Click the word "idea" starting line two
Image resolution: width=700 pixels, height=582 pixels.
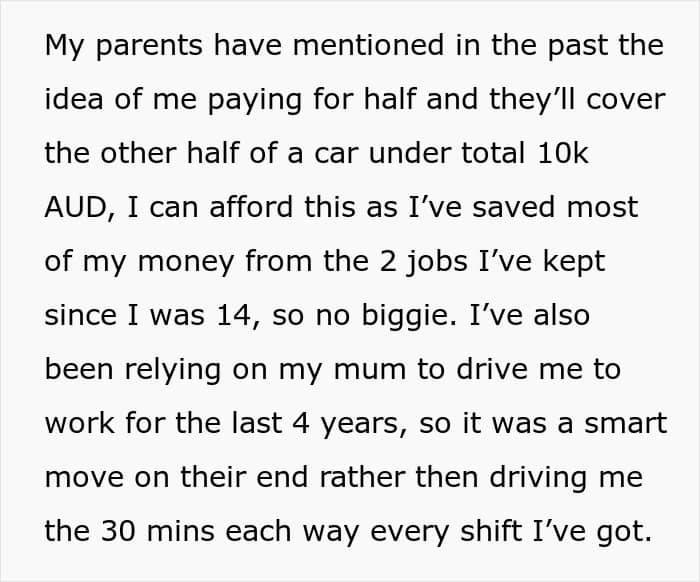(x=73, y=99)
